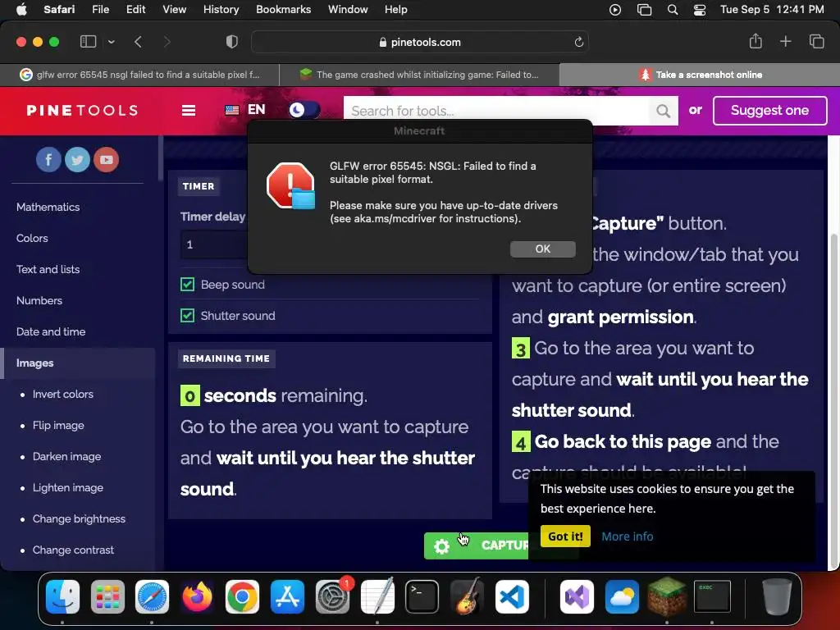Go back with Safari's back arrow
The height and width of the screenshot is (630, 840).
point(138,42)
